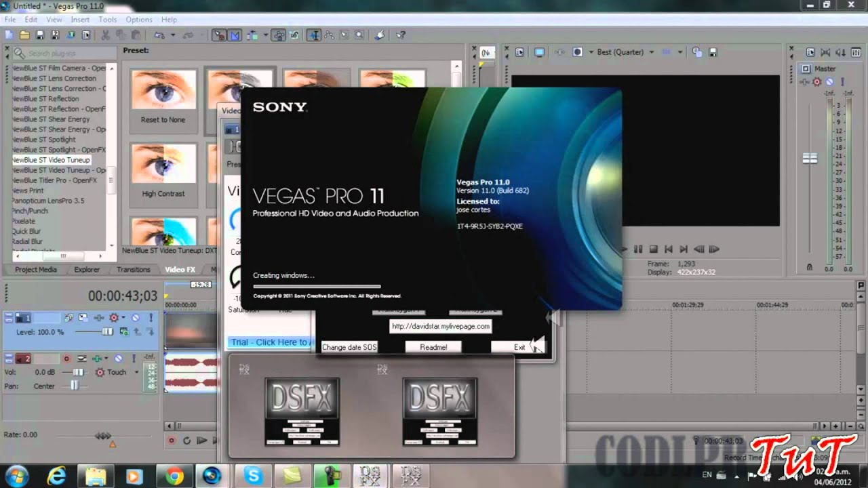Click Copy Snapshot to Clipboard icon

coord(697,52)
